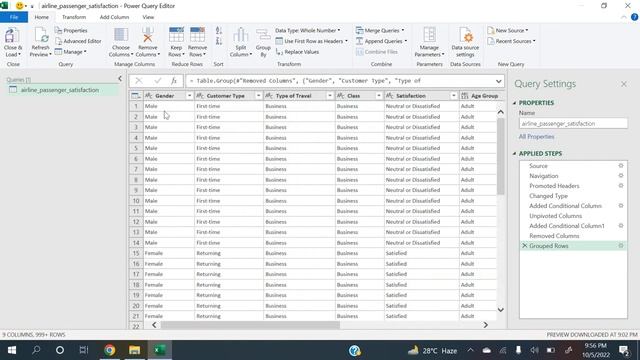This screenshot has height=360, width=640.
Task: Open Customer Type filter dropdown
Action: (x=258, y=96)
